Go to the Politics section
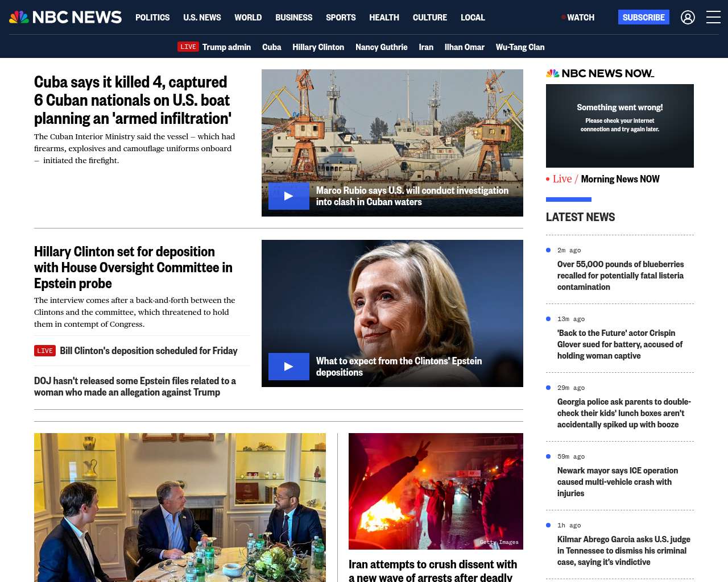 (x=152, y=18)
